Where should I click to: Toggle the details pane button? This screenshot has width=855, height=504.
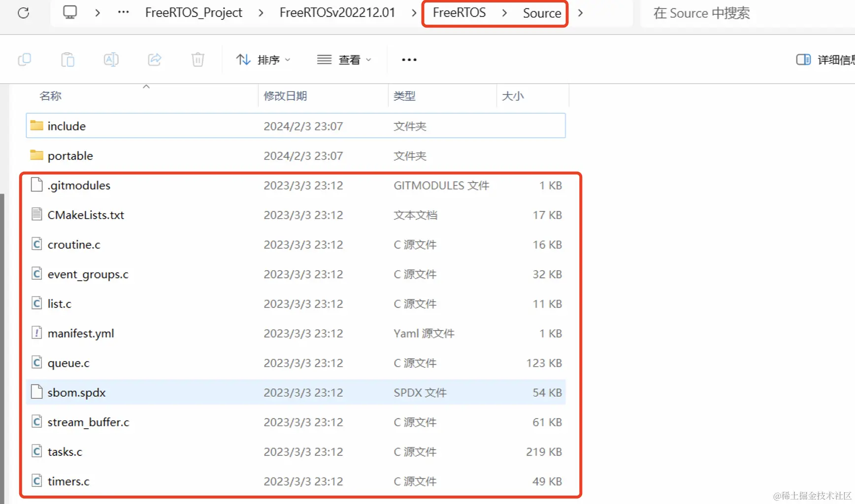coord(803,60)
